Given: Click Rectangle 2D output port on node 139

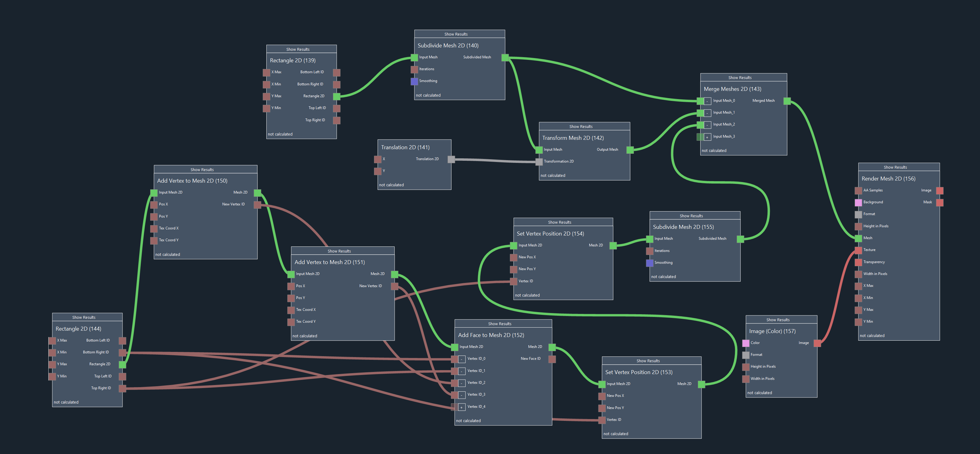Looking at the screenshot, I should coord(336,97).
